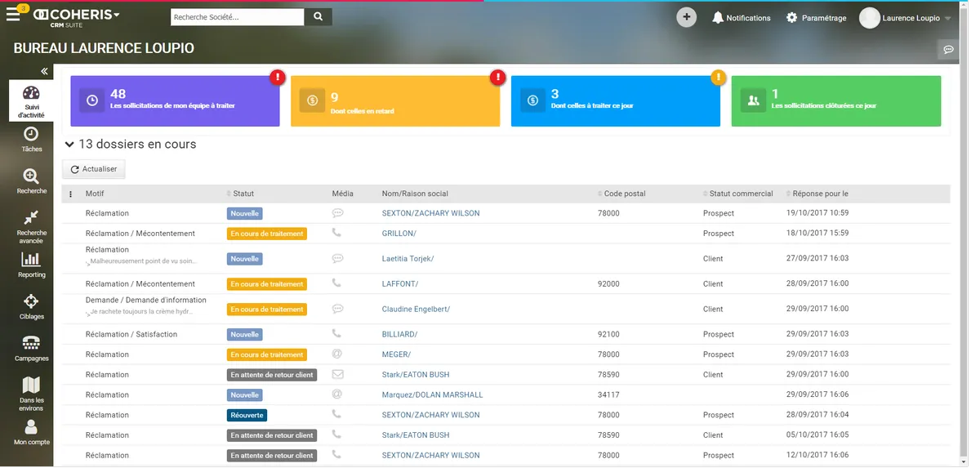The height and width of the screenshot is (468, 980).
Task: Collapse the left sidebar with double chevron
Action: tap(45, 72)
